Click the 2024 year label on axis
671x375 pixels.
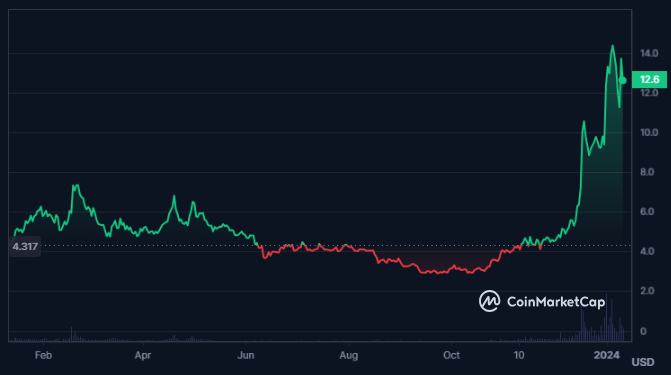pyautogui.click(x=607, y=355)
